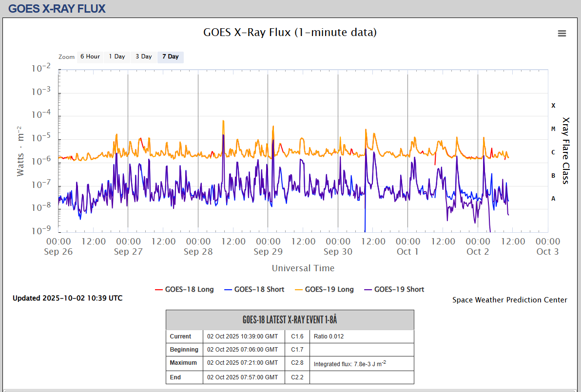Image resolution: width=581 pixels, height=392 pixels.
Task: Click the GOES X-RAY FLUX panel heading
Action: pyautogui.click(x=57, y=8)
